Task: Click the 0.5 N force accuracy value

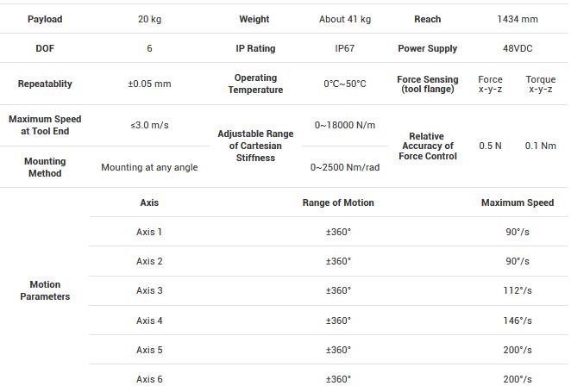Action: 491,146
